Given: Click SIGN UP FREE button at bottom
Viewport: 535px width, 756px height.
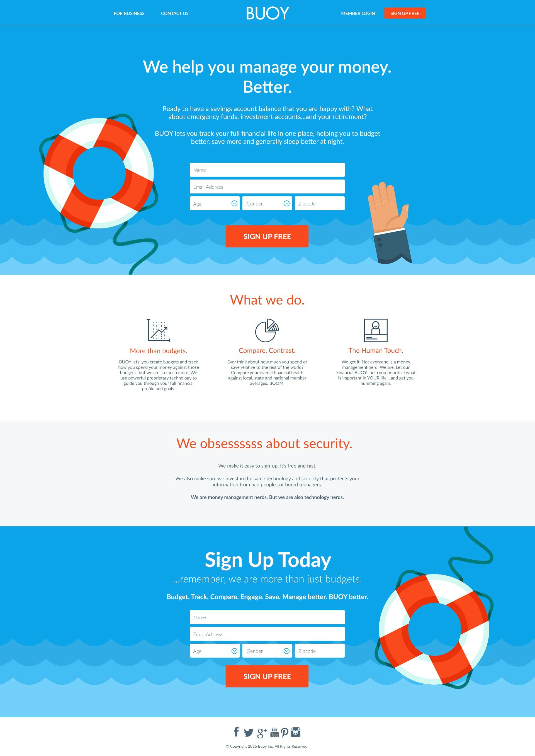Looking at the screenshot, I should pos(267,674).
